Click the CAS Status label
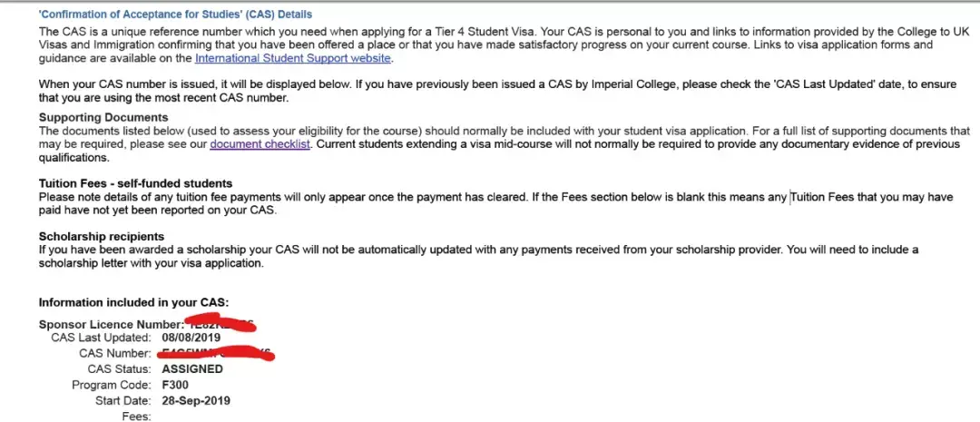Screen dimensions: 980x422 118,369
